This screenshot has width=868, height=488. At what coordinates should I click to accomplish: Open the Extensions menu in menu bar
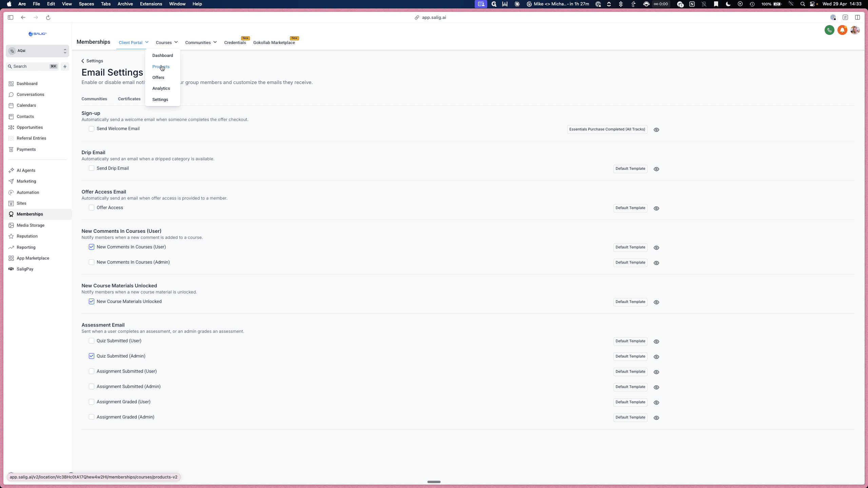151,4
